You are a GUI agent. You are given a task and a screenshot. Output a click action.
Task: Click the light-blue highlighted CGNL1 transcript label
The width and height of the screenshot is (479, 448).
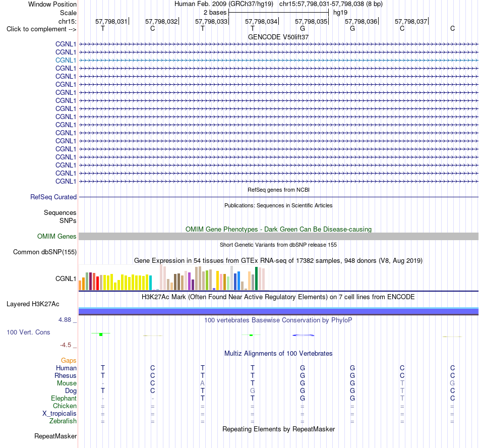coord(66,60)
